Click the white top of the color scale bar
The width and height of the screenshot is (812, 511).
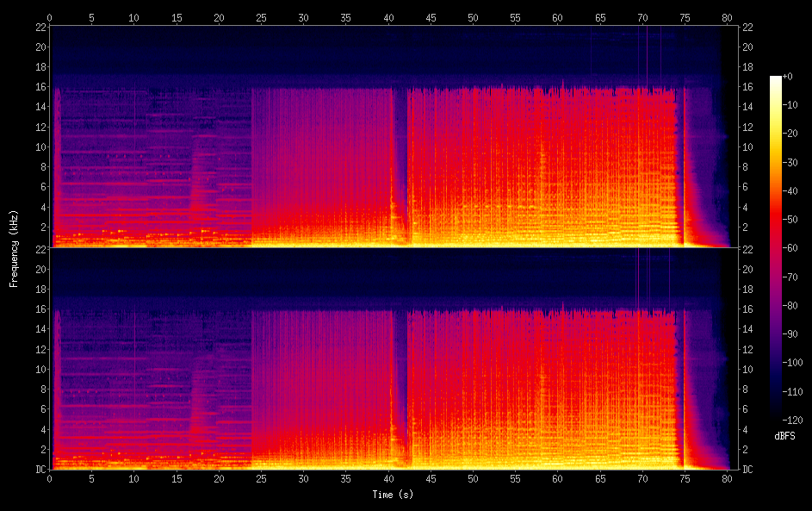[x=776, y=79]
